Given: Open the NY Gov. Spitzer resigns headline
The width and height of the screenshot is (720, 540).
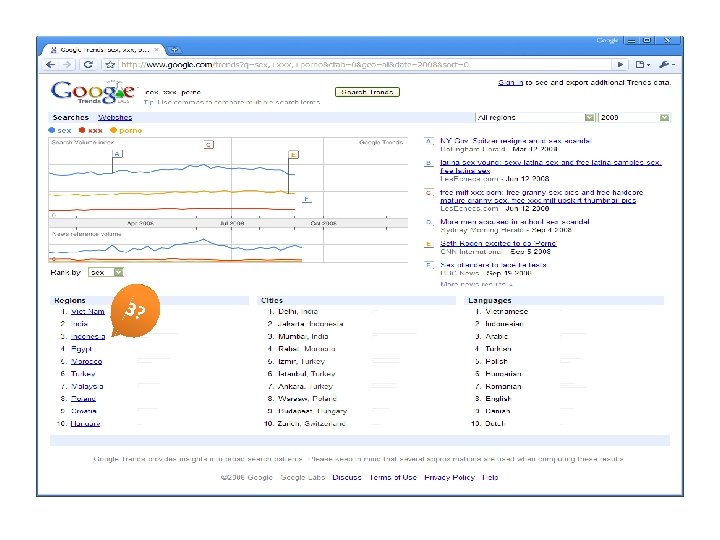Looking at the screenshot, I should 516,141.
